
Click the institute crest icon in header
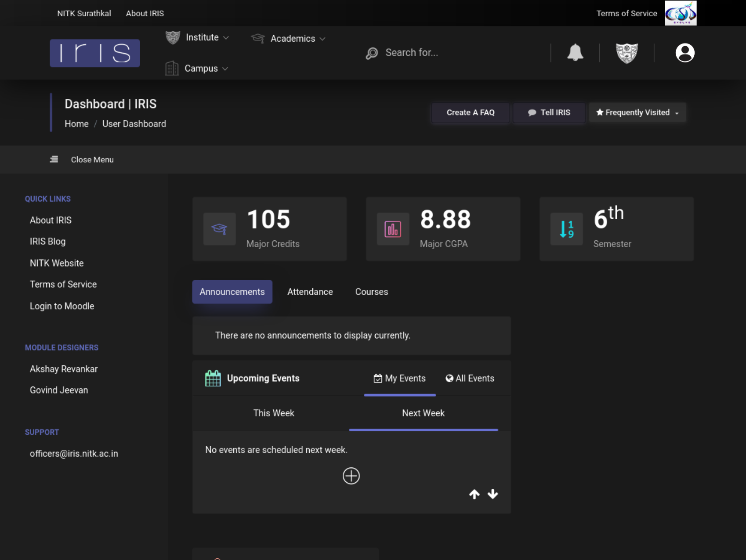point(626,53)
